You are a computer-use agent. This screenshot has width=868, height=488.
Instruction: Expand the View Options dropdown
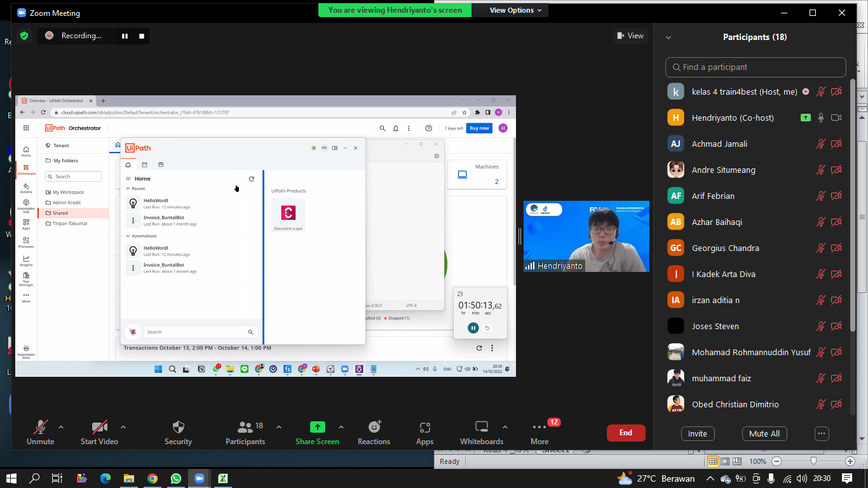click(x=515, y=10)
